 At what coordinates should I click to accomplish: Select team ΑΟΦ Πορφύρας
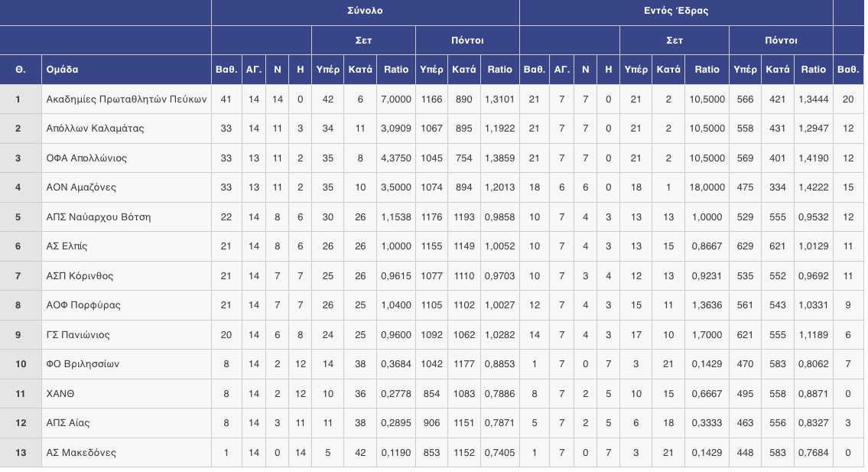tap(83, 304)
